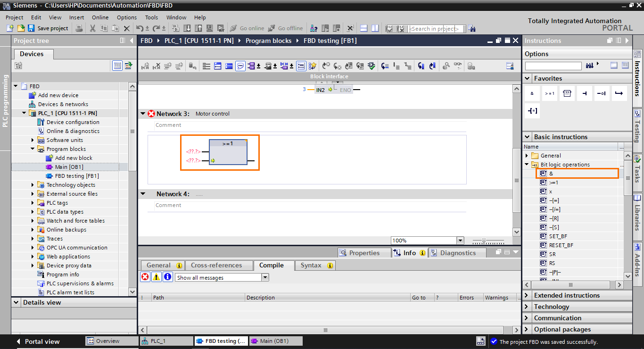Image resolution: width=644 pixels, height=349 pixels.
Task: Select the AND (&) favorite instruction
Action: click(532, 93)
